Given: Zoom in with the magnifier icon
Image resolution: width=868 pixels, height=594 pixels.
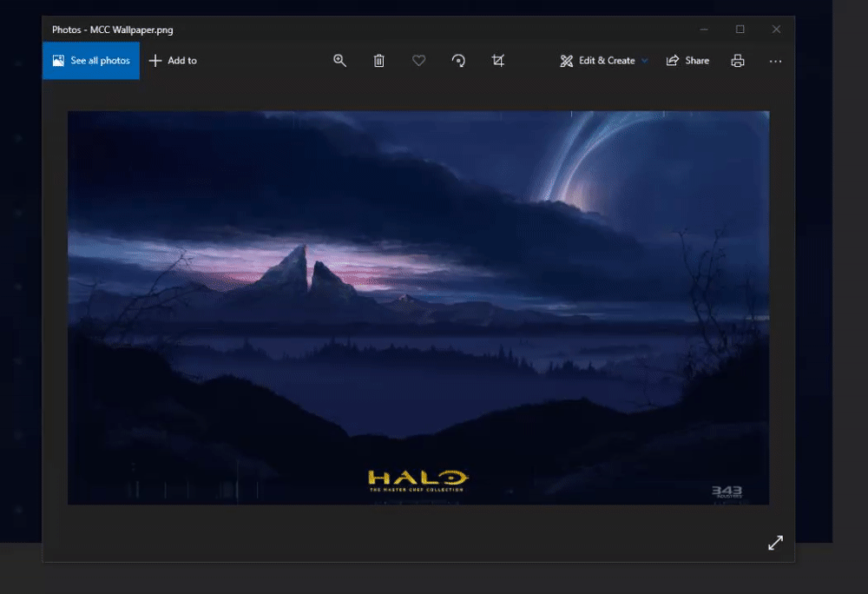Looking at the screenshot, I should point(340,60).
